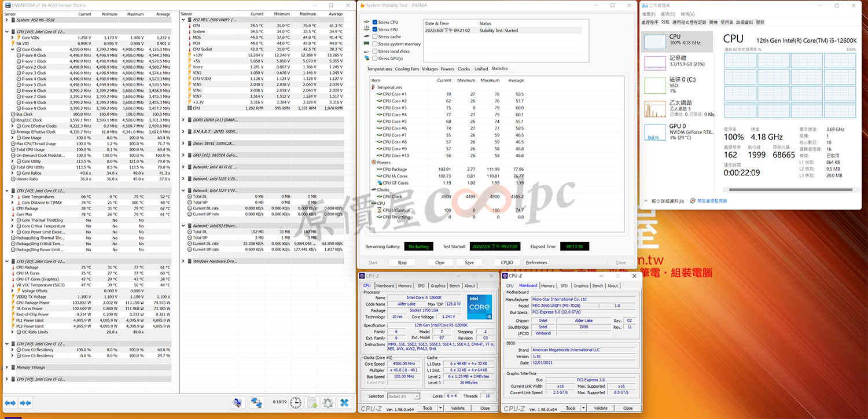Click the Stress system memory RAM icon
Image resolution: width=868 pixels, height=419 pixels.
tap(366, 44)
